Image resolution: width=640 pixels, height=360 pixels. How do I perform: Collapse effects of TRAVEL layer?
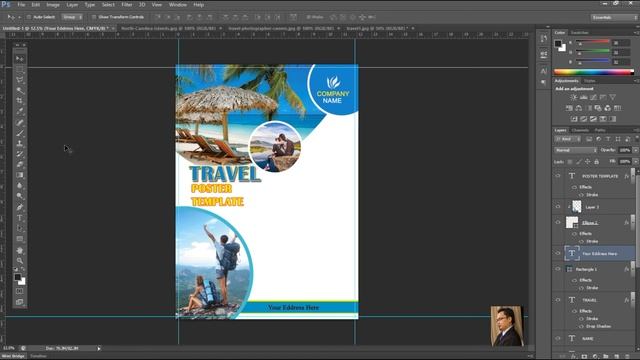click(x=632, y=300)
